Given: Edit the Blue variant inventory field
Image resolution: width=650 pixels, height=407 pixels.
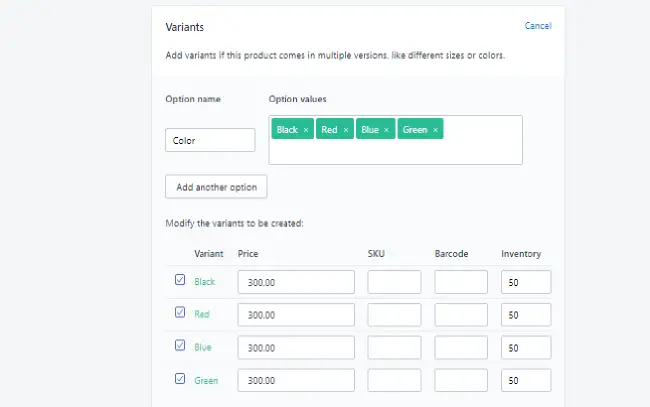Looking at the screenshot, I should pos(526,348).
